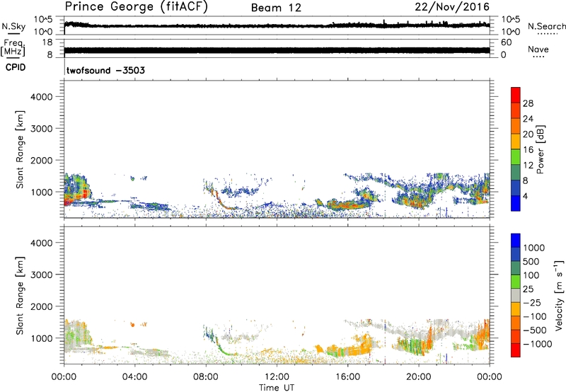Pick the red bottom segment of Velocity colorbar

tap(516, 350)
